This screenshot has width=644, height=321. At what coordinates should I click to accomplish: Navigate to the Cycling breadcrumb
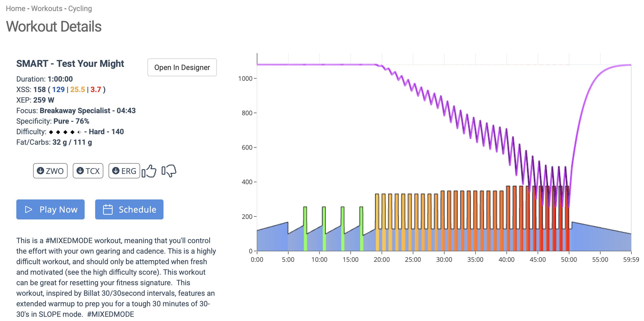point(80,8)
